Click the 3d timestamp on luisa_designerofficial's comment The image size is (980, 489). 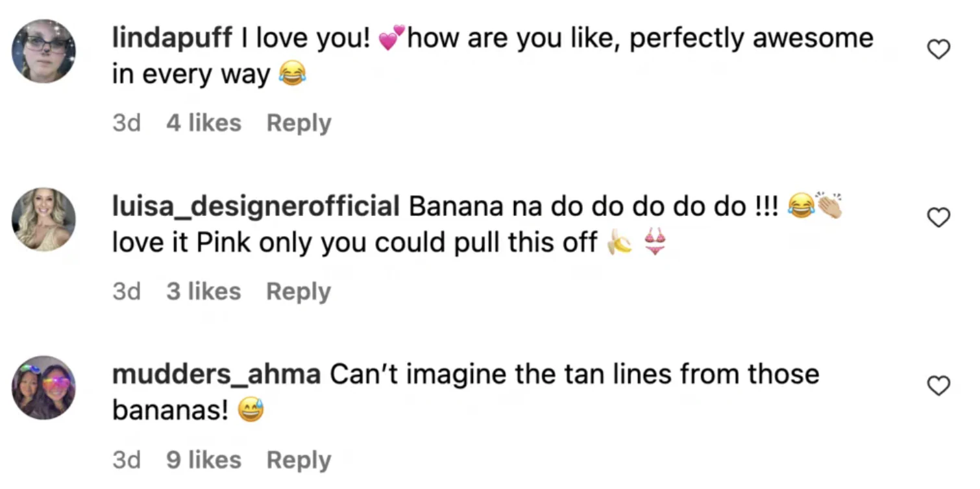point(127,292)
